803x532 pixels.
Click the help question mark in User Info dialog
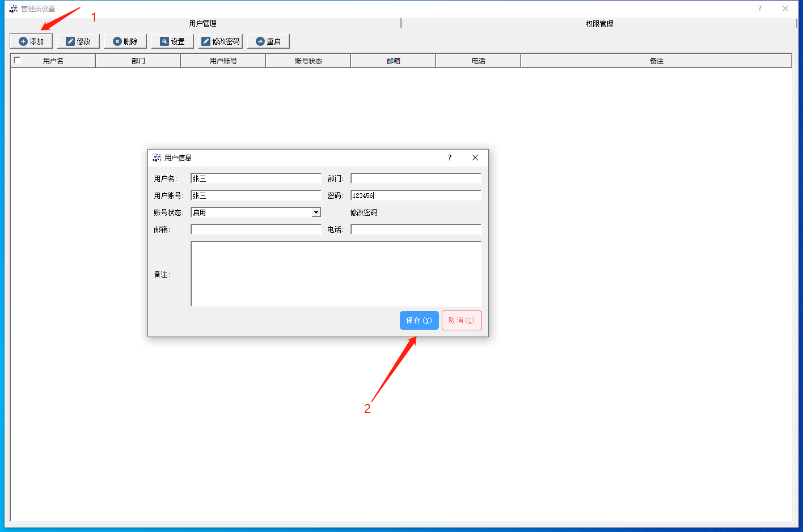[450, 158]
